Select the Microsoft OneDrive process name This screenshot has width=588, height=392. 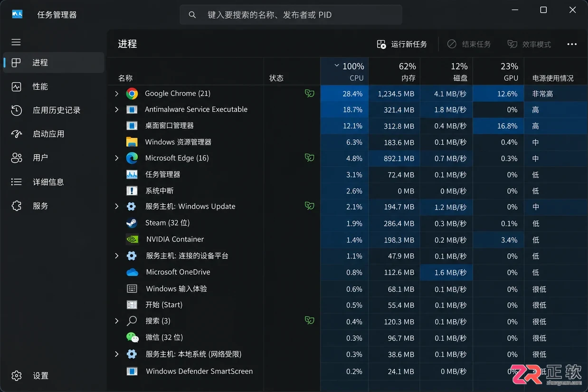coord(178,272)
